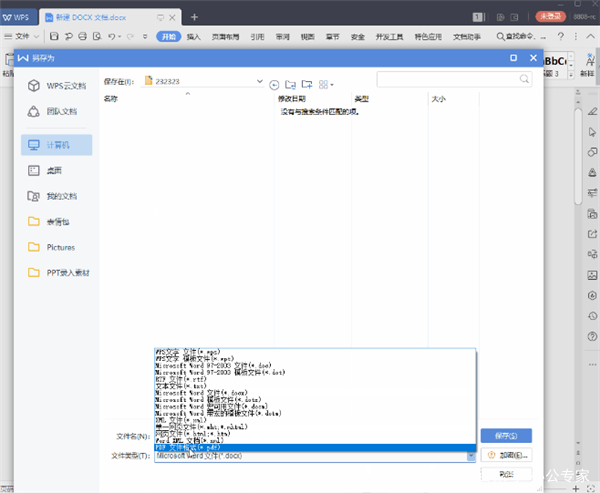Create a new folder in the dialog
600x493 pixels.
point(307,84)
